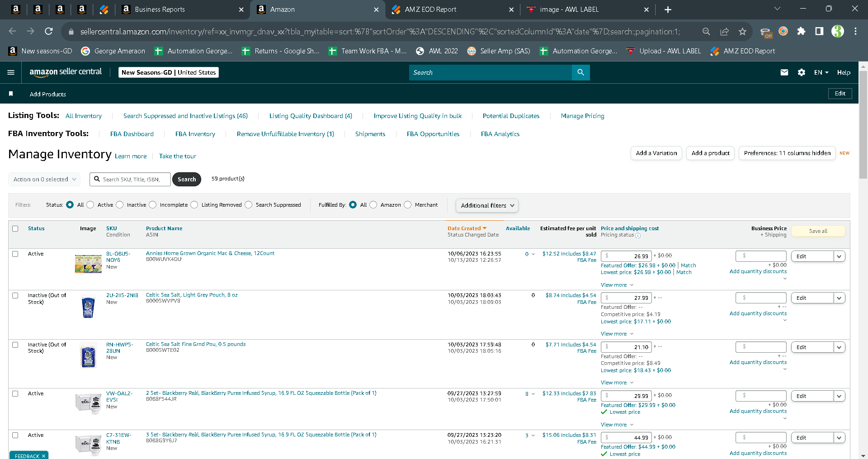The height and width of the screenshot is (459, 868).
Task: Open Search Suppressed and Inactive Listings (46)
Action: pos(185,116)
